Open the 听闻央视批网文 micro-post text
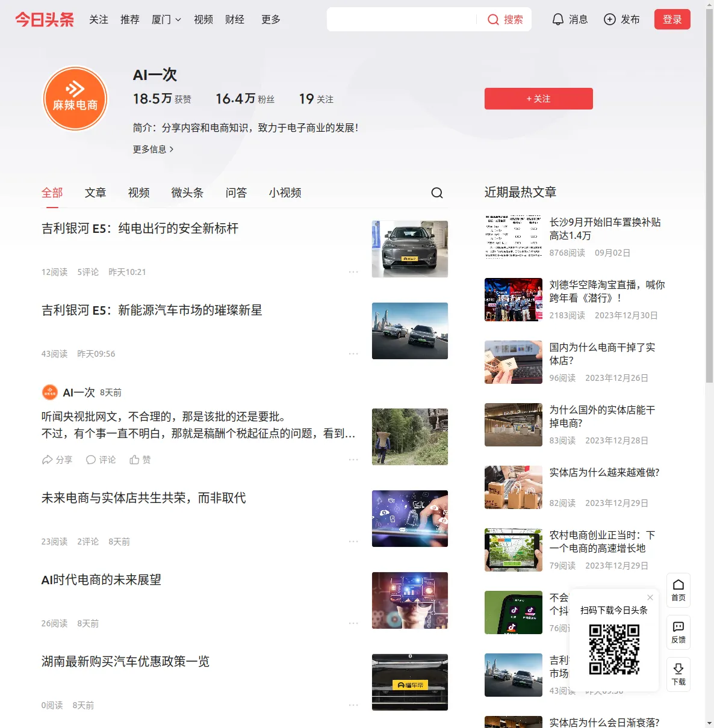Image resolution: width=714 pixels, height=728 pixels. 199,425
